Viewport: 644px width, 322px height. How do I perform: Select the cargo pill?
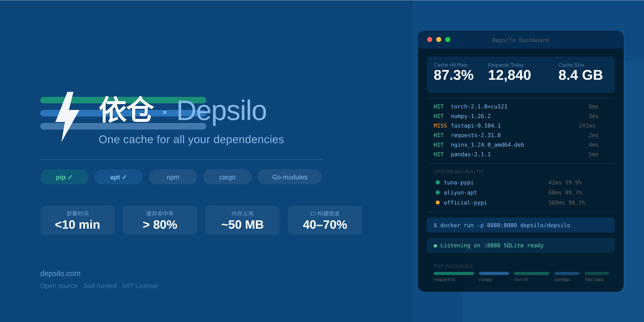(227, 177)
